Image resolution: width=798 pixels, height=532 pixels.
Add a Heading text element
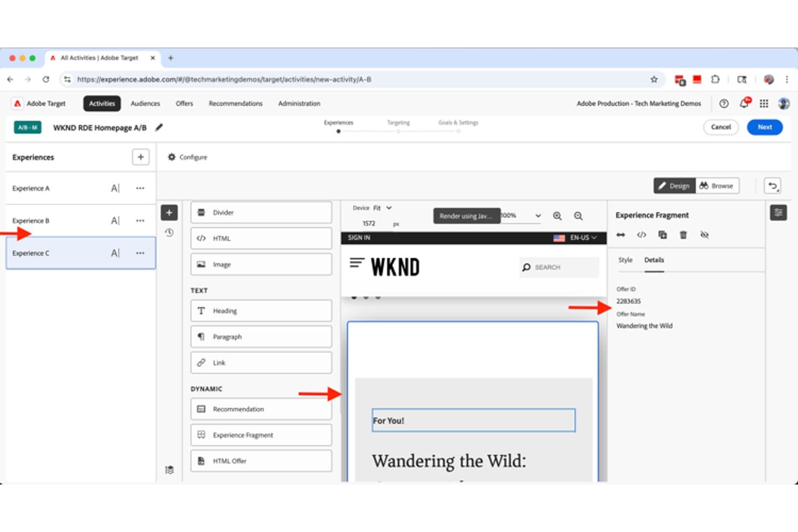(x=261, y=310)
